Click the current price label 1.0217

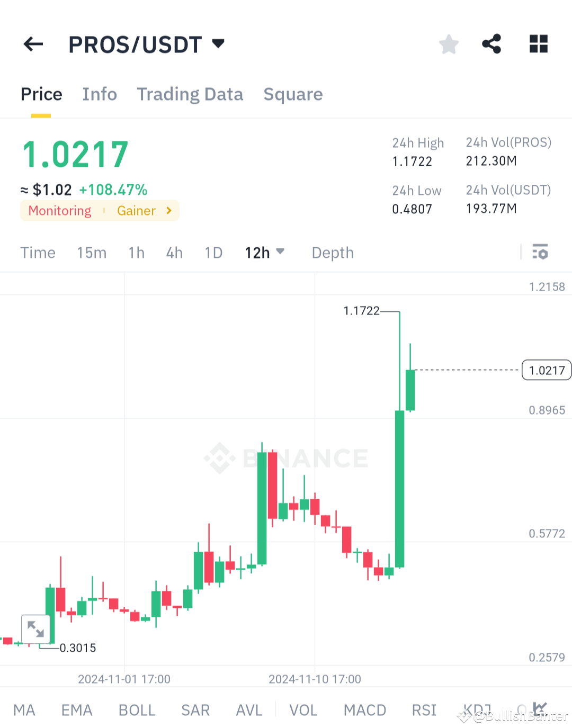[x=546, y=370]
